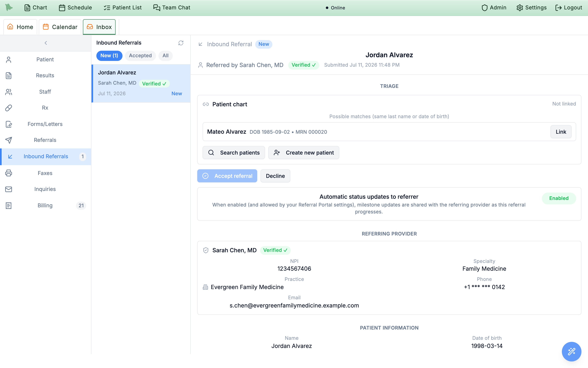Open Rx in the sidebar
This screenshot has height=368, width=588.
click(x=46, y=108)
